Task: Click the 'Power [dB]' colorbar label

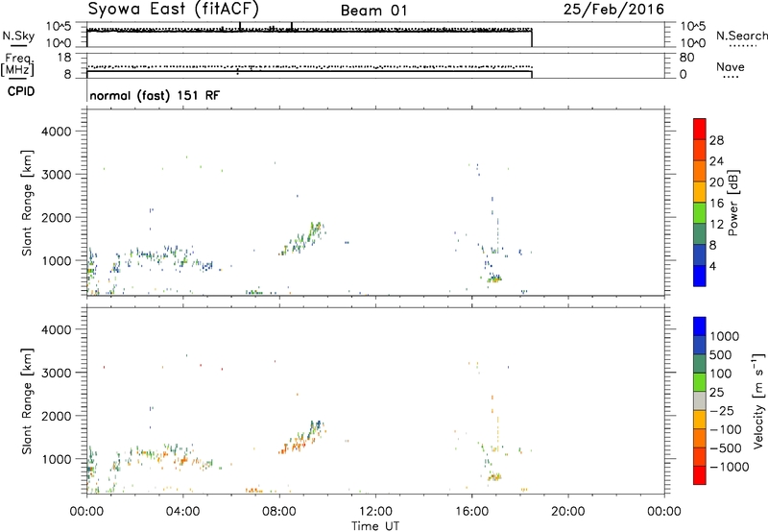Action: click(x=732, y=203)
